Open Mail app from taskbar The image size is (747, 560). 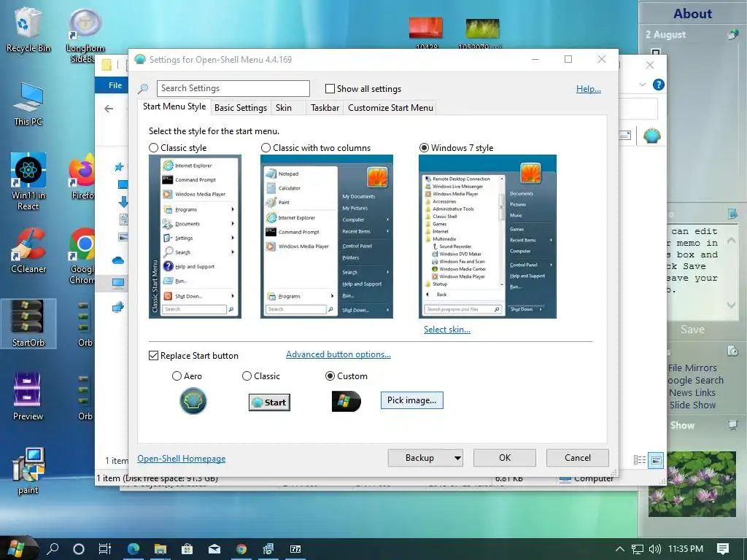pyautogui.click(x=214, y=549)
